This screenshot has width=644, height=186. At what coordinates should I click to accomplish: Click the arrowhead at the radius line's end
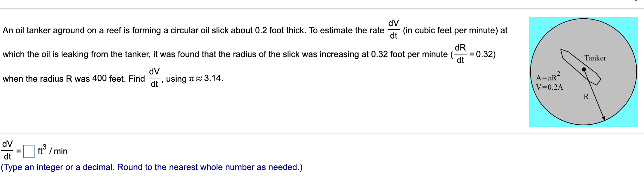click(x=603, y=118)
